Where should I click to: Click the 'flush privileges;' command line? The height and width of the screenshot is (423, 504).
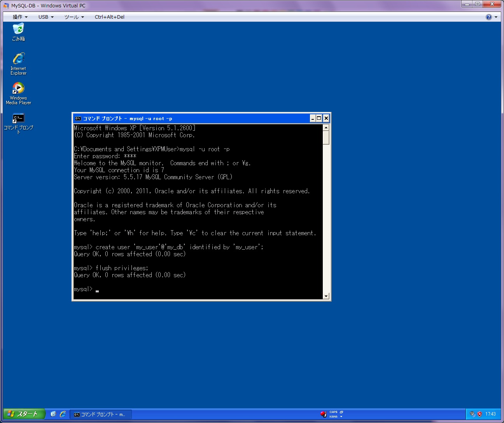(x=111, y=268)
